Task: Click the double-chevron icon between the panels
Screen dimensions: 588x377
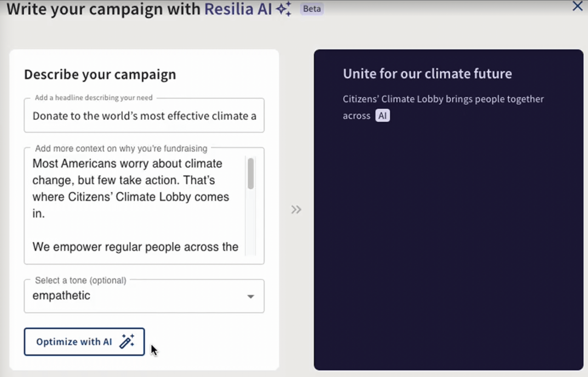Action: (296, 210)
